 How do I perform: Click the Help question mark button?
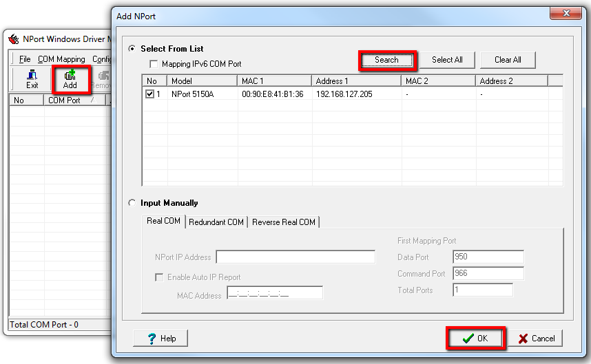(x=160, y=338)
